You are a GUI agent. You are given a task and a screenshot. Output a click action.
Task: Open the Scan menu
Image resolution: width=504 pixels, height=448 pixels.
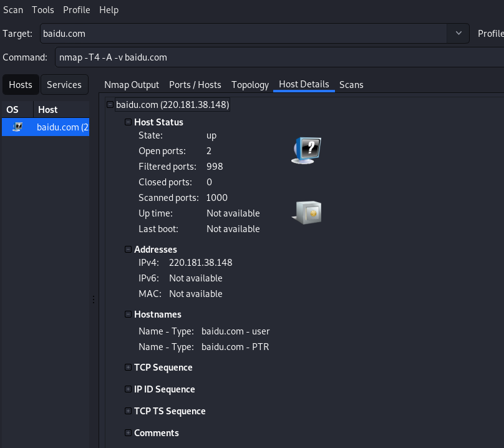click(13, 10)
